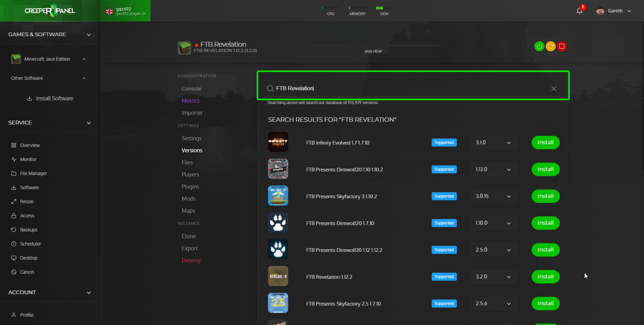Open Profile under Account
The width and height of the screenshot is (644, 325).
pyautogui.click(x=27, y=315)
